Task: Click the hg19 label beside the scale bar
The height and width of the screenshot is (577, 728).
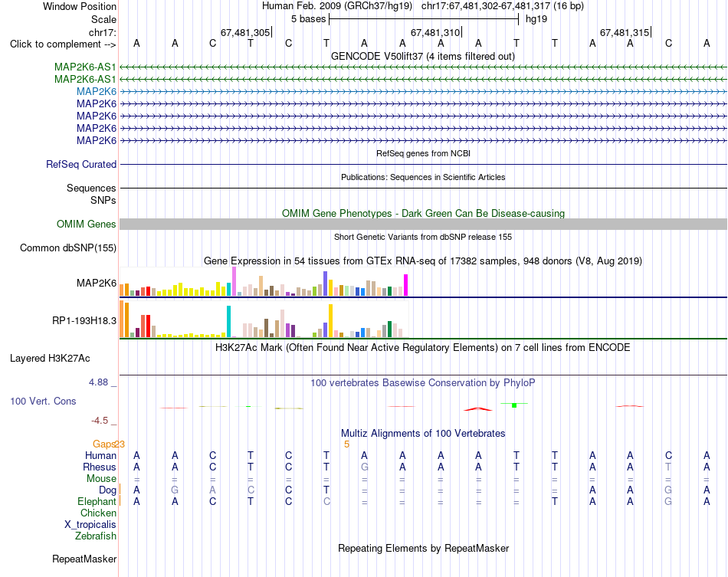Action: coord(536,19)
